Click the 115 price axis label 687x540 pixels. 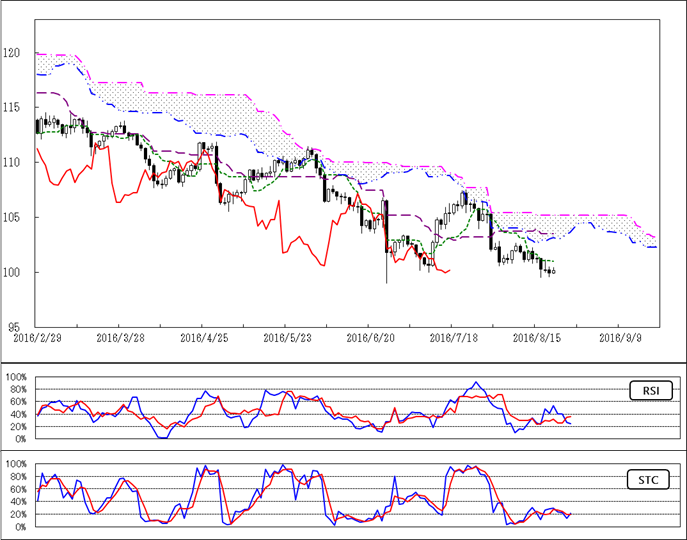pyautogui.click(x=12, y=107)
